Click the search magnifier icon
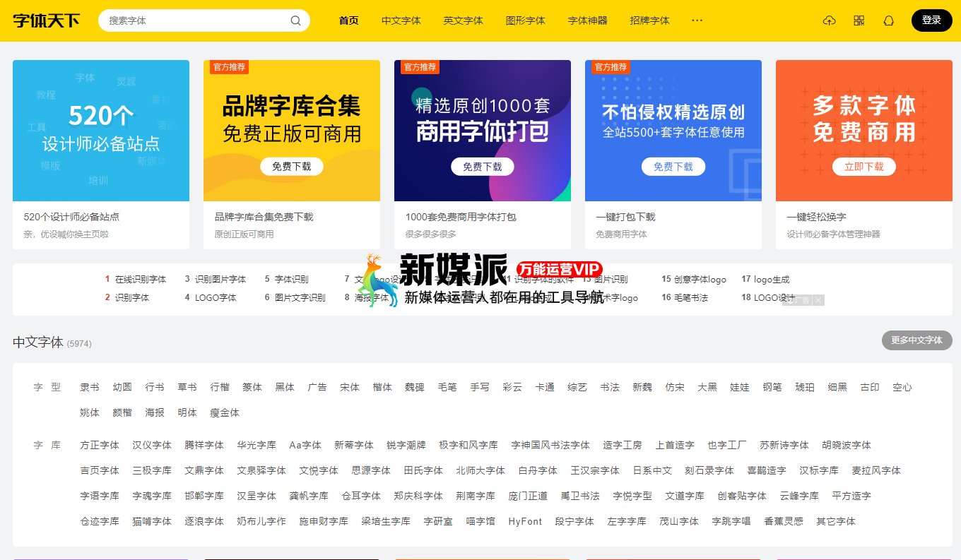961x560 pixels. [x=296, y=20]
